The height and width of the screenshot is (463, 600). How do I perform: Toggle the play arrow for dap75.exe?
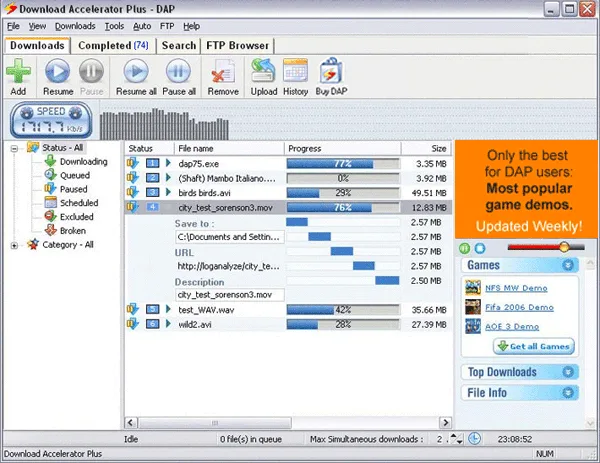168,163
